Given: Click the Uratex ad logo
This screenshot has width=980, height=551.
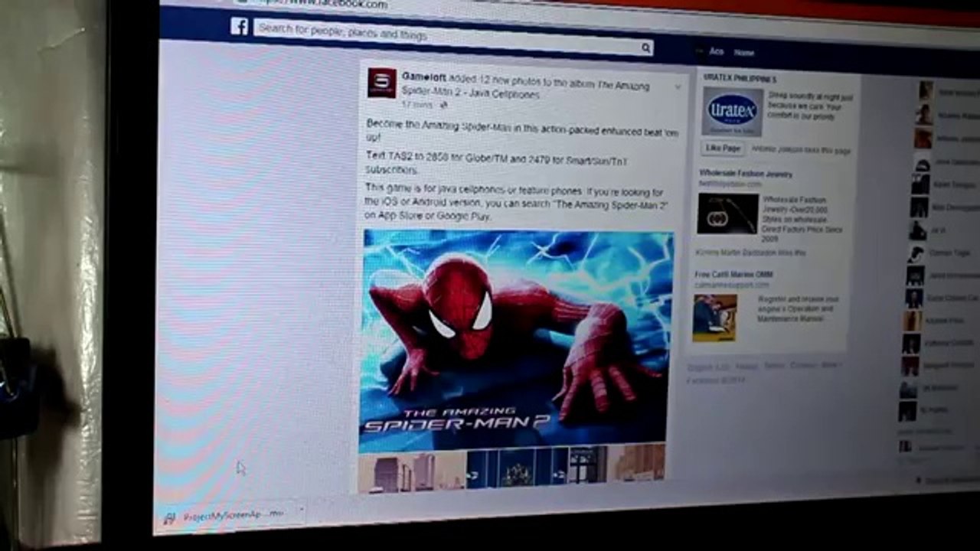Looking at the screenshot, I should pyautogui.click(x=733, y=112).
